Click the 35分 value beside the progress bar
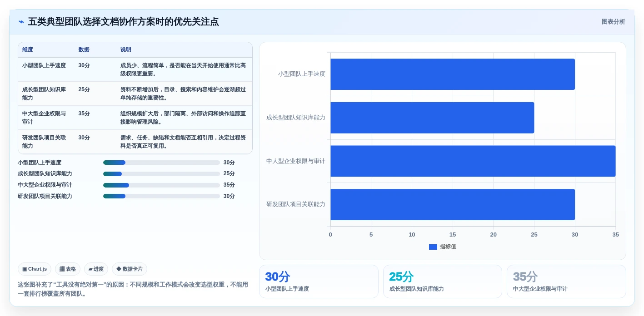Viewport: 644px width, 316px height. point(229,185)
